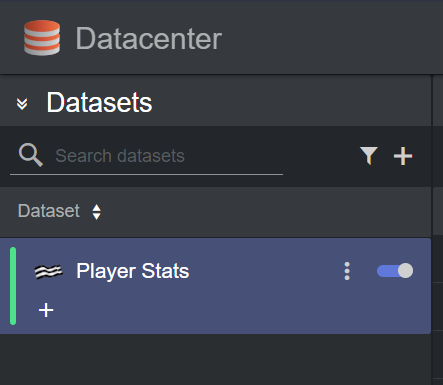
Task: Click the Datacenter title text
Action: pyautogui.click(x=148, y=39)
